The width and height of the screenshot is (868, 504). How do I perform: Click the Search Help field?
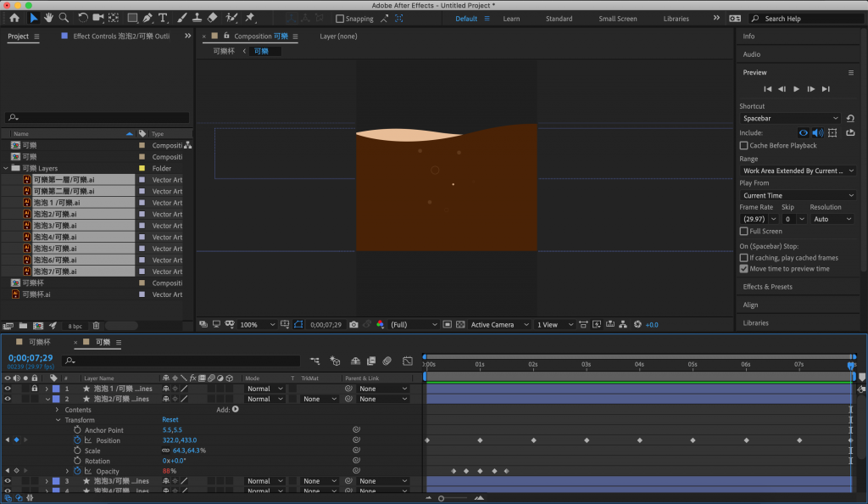tap(804, 19)
